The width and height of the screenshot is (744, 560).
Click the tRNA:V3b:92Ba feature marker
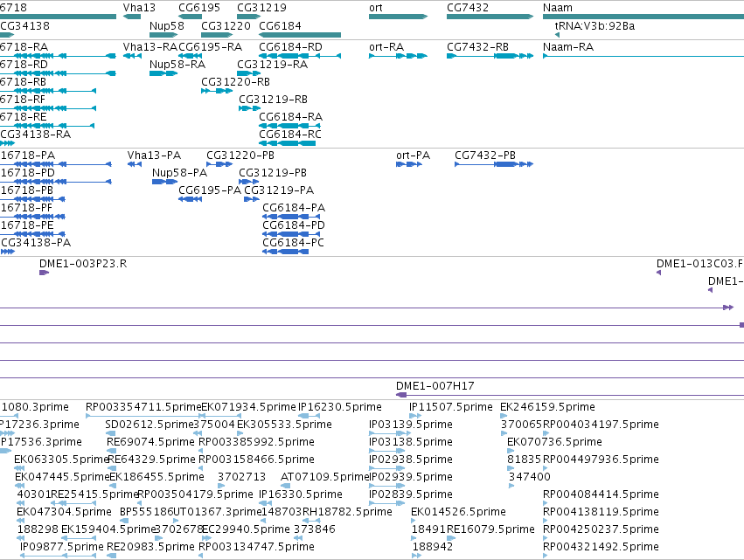(557, 35)
